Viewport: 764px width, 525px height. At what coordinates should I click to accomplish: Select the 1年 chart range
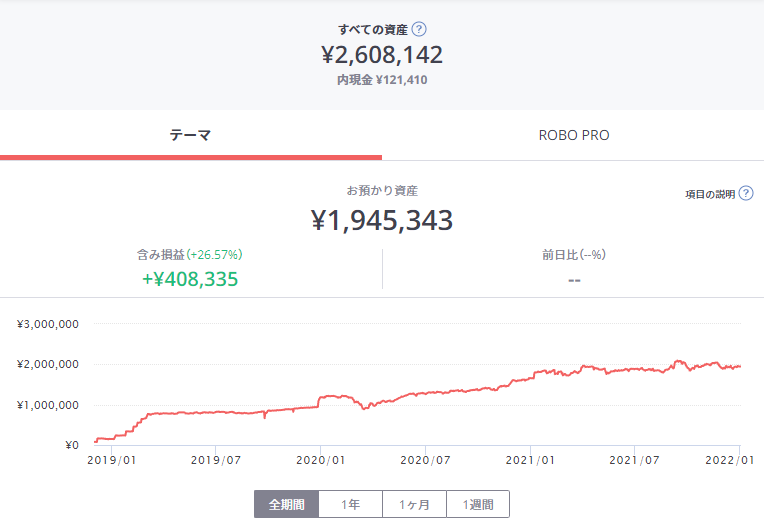point(350,504)
